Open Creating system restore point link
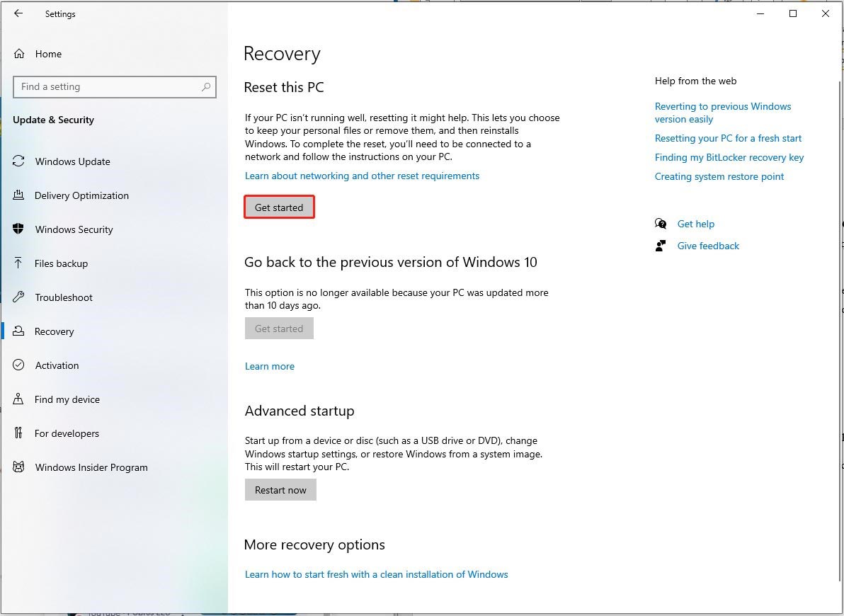 [719, 176]
